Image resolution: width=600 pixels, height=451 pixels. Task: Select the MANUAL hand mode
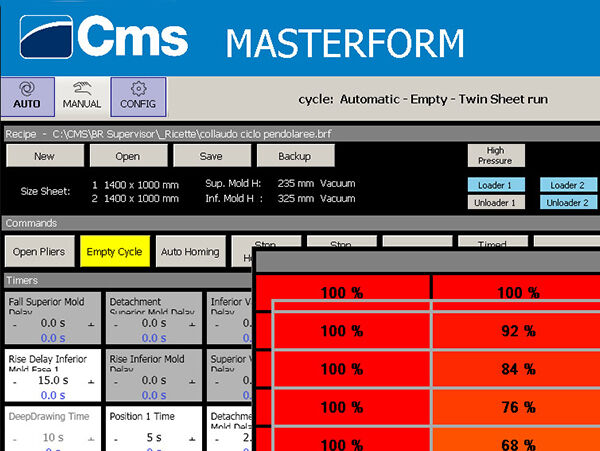click(82, 96)
